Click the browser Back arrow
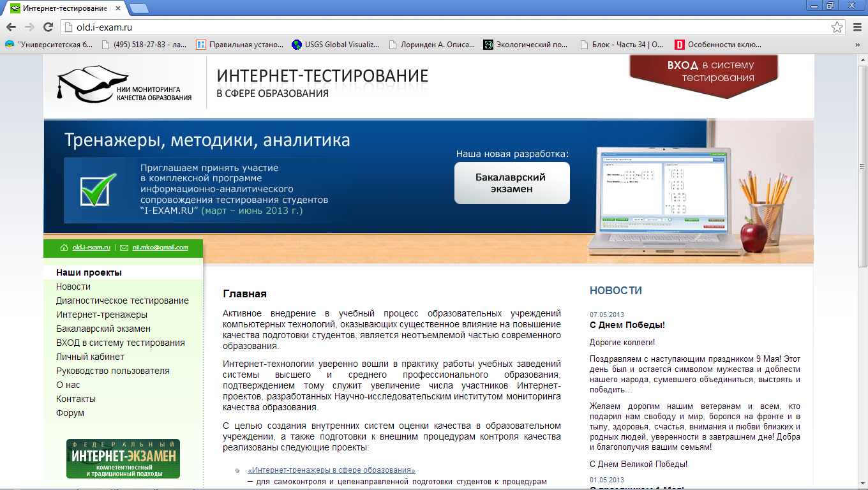Viewport: 868px width, 490px height. 11,27
